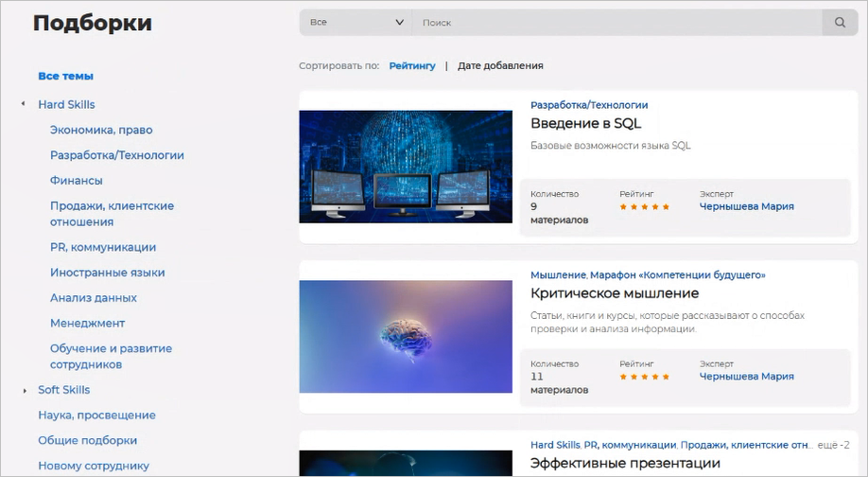Open 'PR, коммуникации' sidebar topic
This screenshot has width=868, height=477.
click(x=103, y=248)
